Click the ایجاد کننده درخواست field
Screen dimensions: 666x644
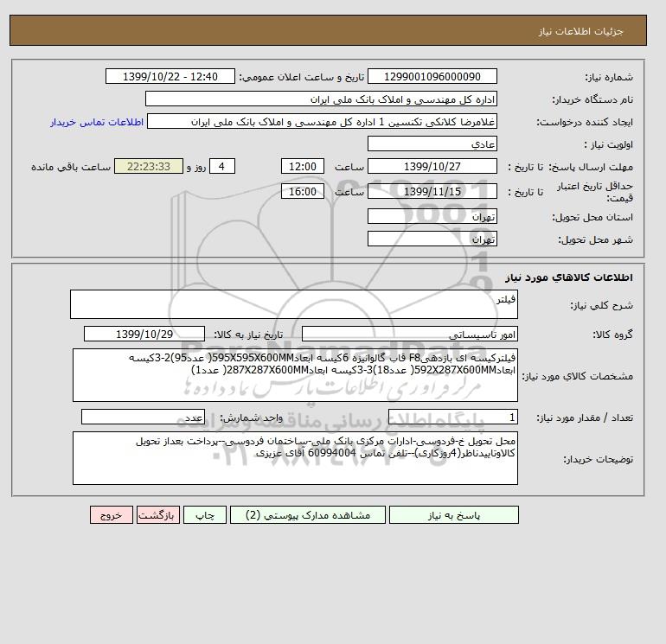coord(322,122)
